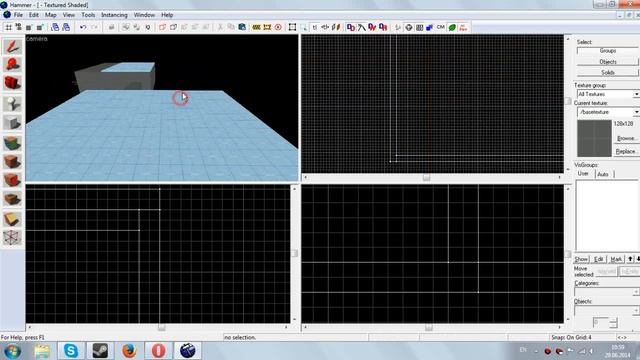Apply current texture tool
The width and height of the screenshot is (640, 360).
(x=12, y=161)
